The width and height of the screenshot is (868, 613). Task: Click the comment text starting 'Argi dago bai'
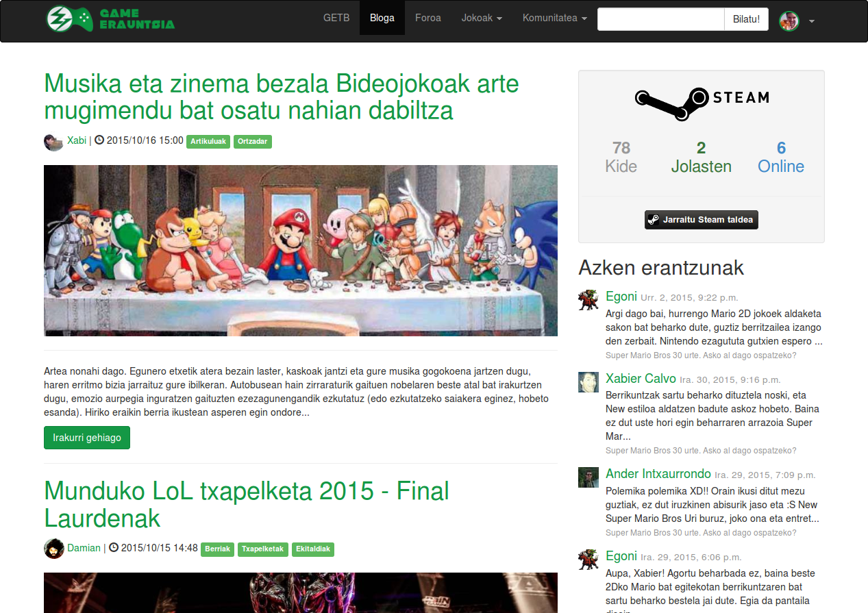(x=714, y=327)
